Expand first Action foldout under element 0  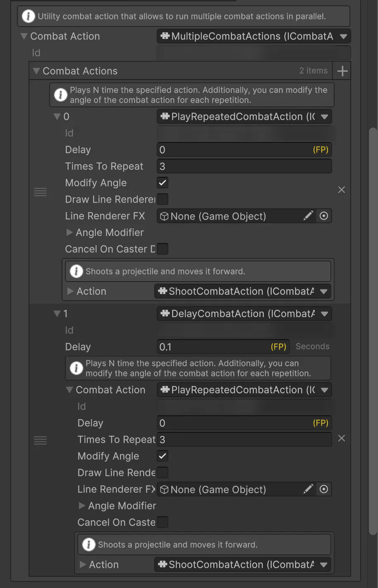click(x=70, y=292)
